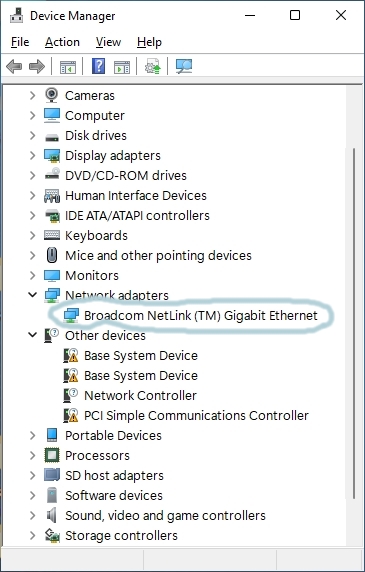
Task: Click the Cameras webcam icon
Action: point(51,95)
